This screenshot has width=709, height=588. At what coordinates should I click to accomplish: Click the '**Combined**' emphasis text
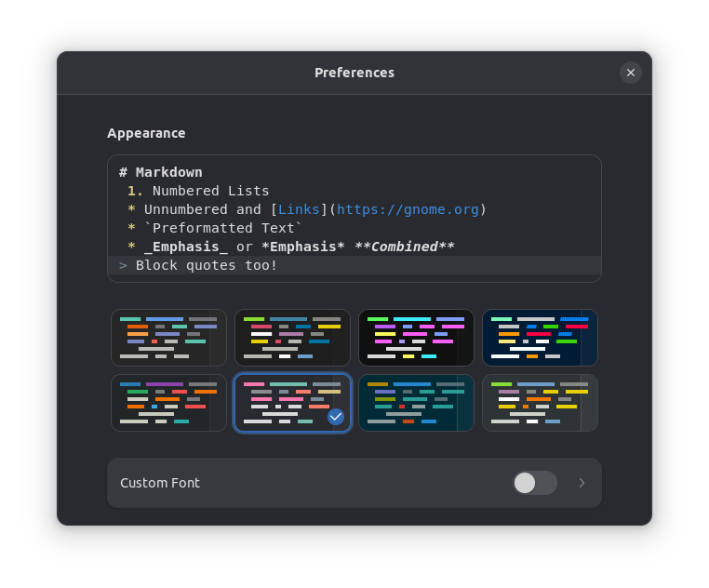404,247
